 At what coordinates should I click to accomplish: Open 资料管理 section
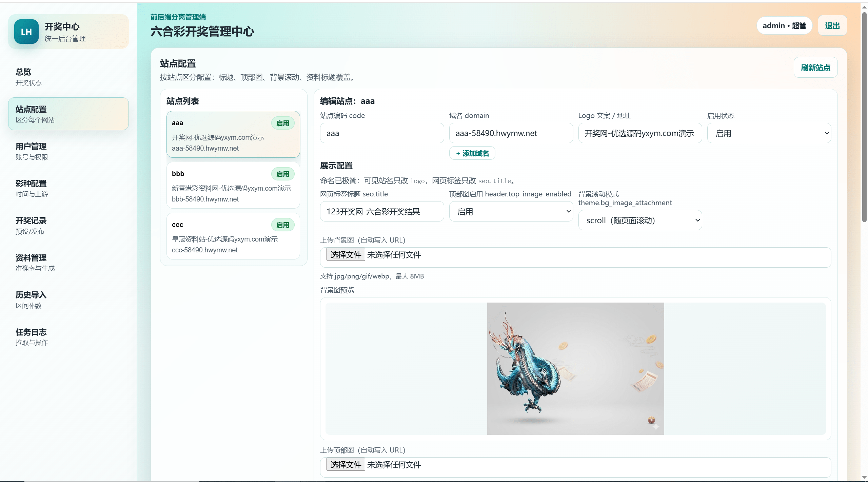point(68,263)
